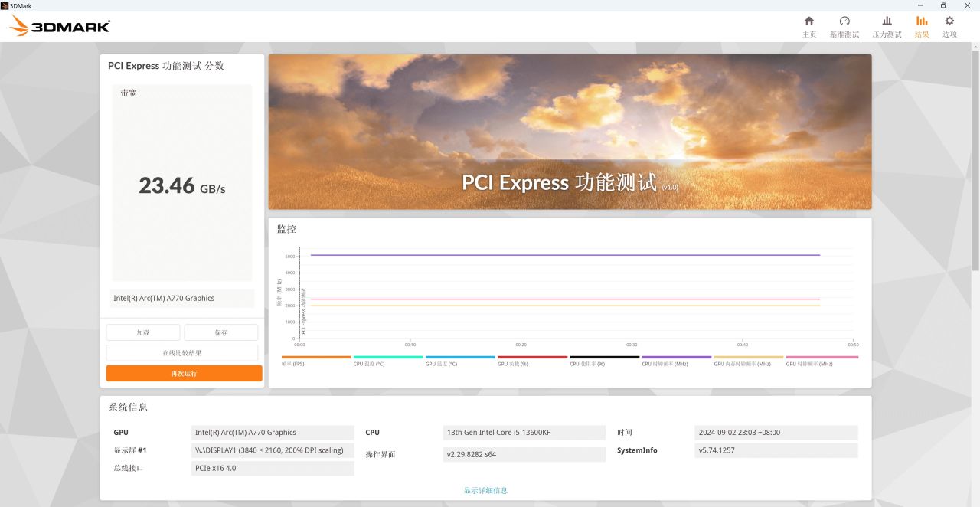This screenshot has height=507, width=980.
Task: Open the 选项 options gear tab
Action: [x=949, y=27]
